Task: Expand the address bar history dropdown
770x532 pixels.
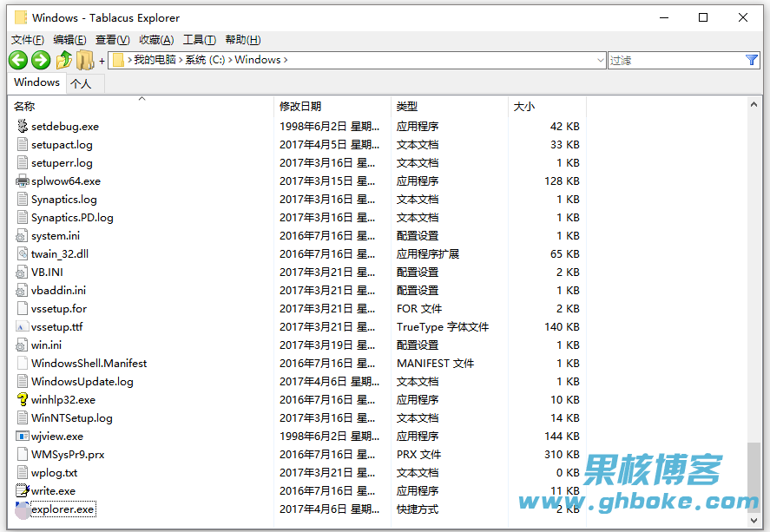Action: coord(600,60)
